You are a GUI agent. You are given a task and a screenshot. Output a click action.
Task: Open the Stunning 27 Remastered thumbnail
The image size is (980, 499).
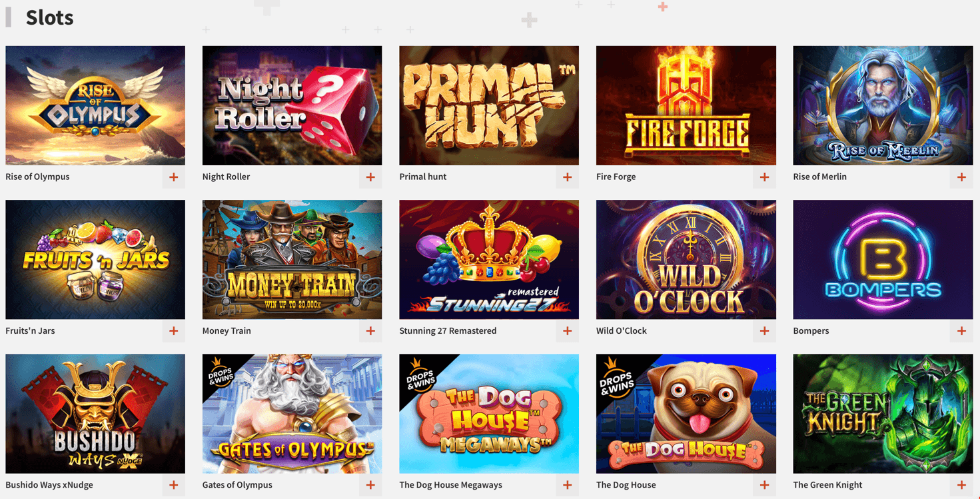point(489,260)
